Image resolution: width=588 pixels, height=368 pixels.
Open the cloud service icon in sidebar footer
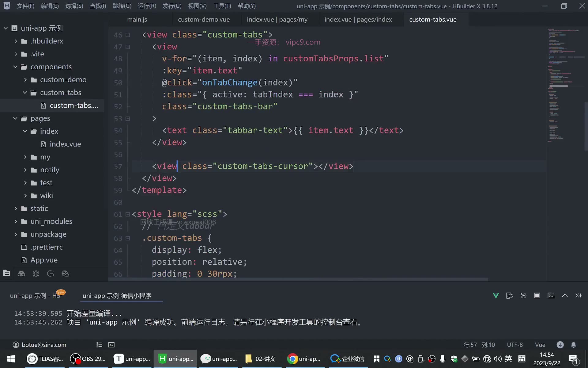tap(65, 274)
